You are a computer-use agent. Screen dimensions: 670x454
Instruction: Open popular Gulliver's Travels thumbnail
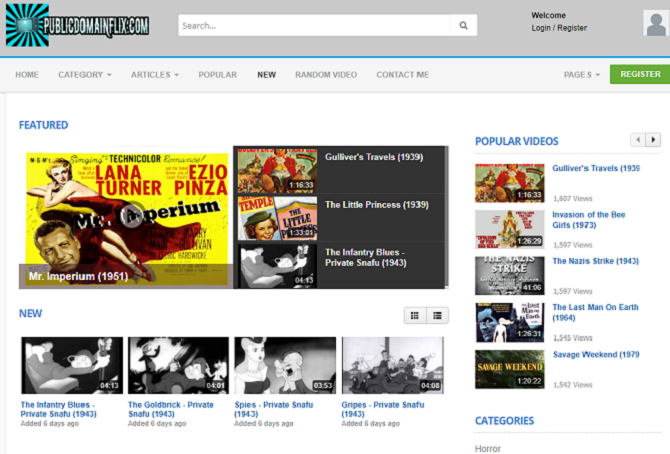[510, 183]
